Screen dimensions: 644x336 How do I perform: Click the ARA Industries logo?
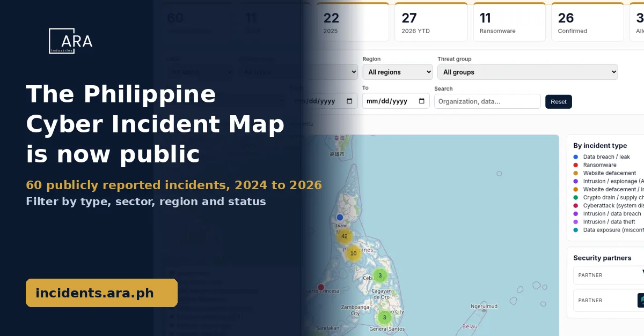(70, 41)
